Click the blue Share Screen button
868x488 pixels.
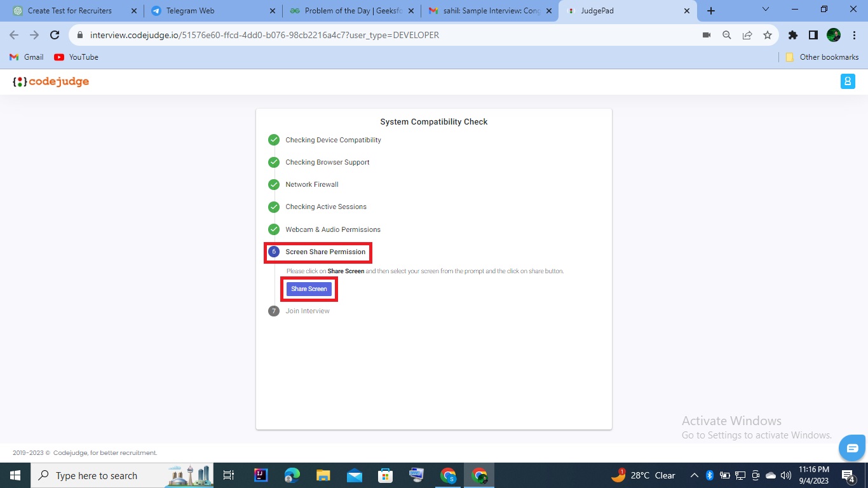coord(309,289)
